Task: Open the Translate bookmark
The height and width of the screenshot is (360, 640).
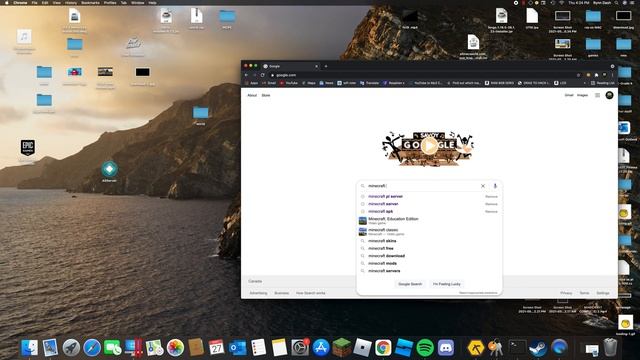Action: tap(369, 83)
